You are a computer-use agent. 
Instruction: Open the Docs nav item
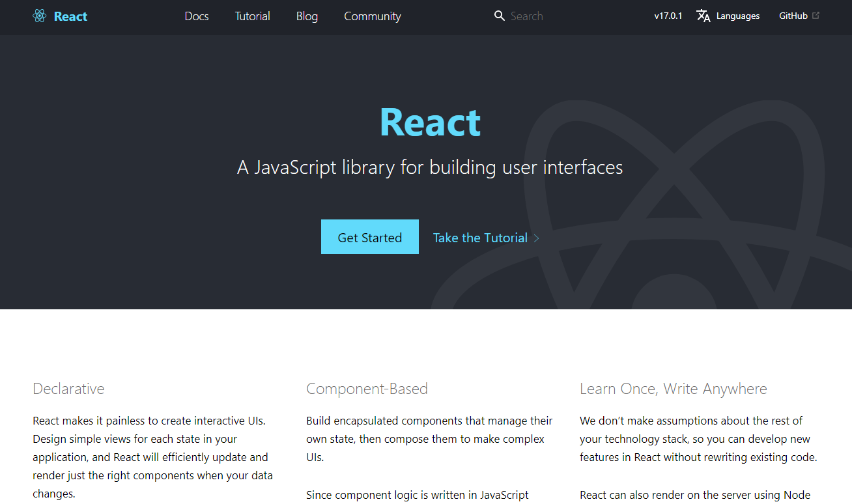click(x=197, y=16)
